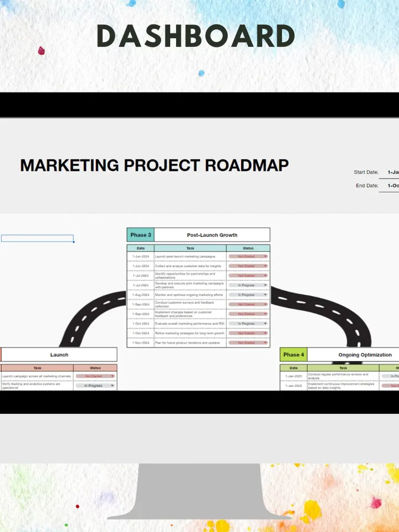Select the Ongoing Optimization title cell

click(353, 355)
